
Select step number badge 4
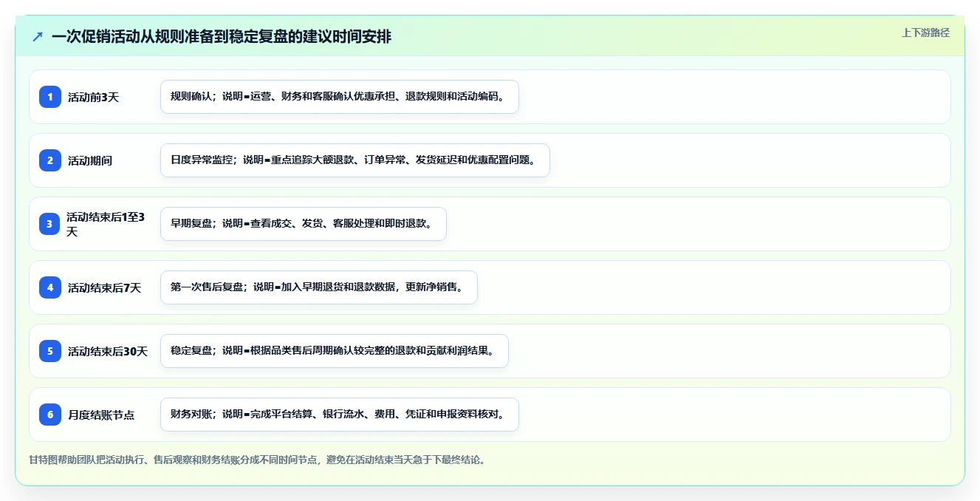tap(50, 287)
